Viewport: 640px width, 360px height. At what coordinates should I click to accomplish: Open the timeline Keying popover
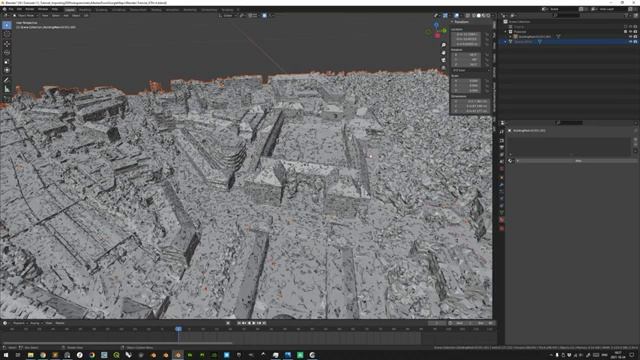coord(35,323)
